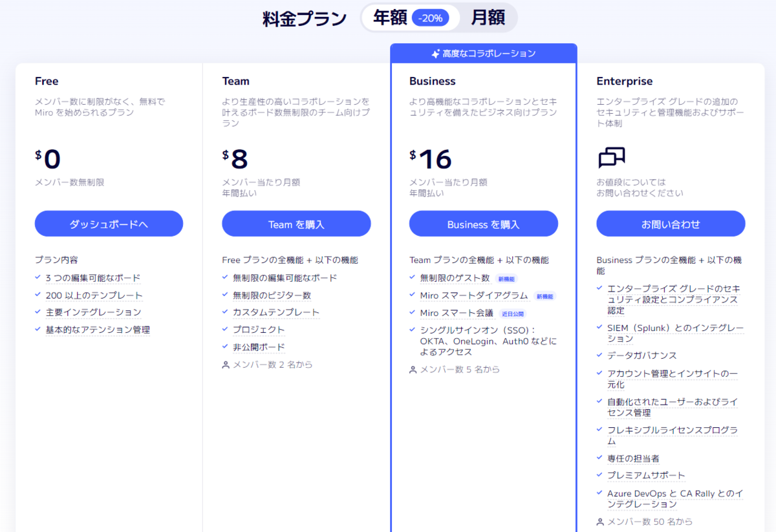Image resolution: width=776 pixels, height=532 pixels.
Task: Click the 料金プラン page heading
Action: 305,19
